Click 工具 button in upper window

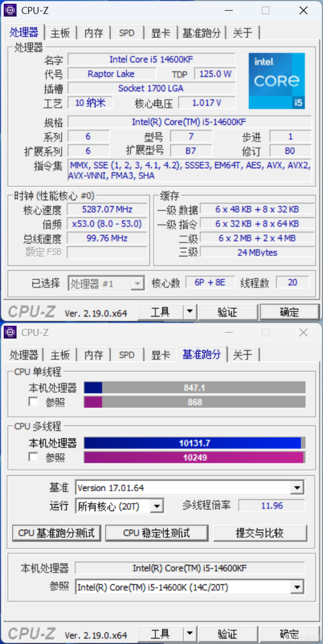click(x=160, y=312)
